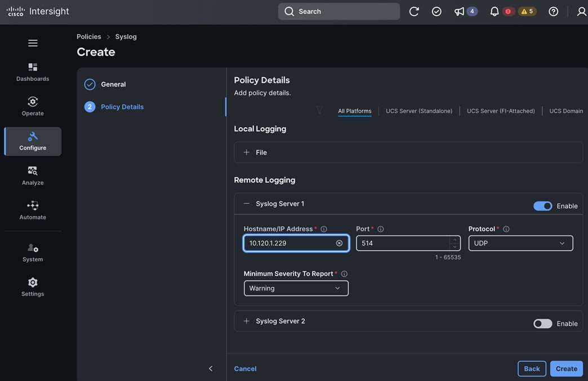Click the refresh icon in header
The height and width of the screenshot is (381, 588).
414,12
